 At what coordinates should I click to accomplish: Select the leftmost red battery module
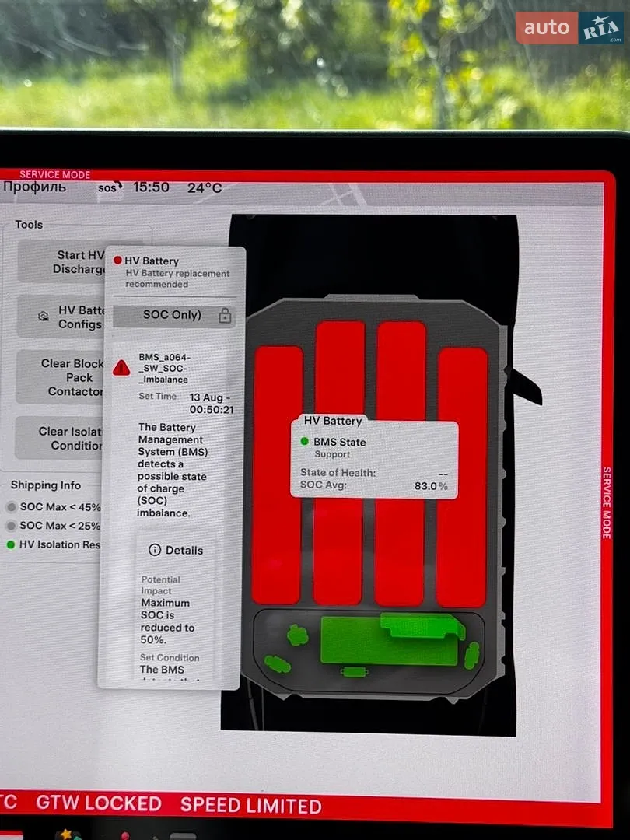[x=278, y=474]
